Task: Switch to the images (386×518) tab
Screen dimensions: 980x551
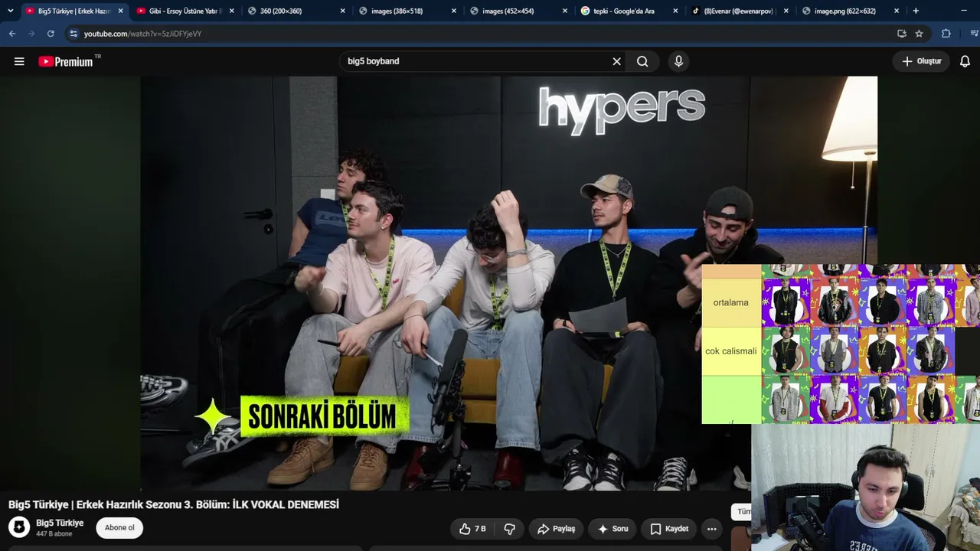Action: [x=407, y=11]
